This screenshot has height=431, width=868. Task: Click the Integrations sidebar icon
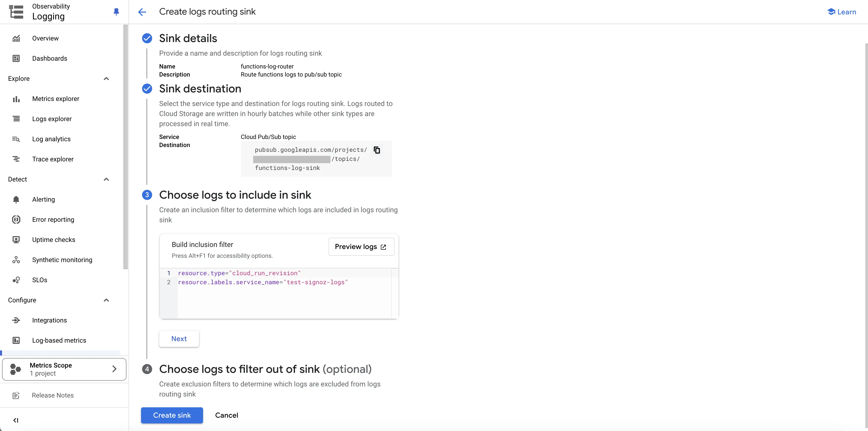click(16, 320)
